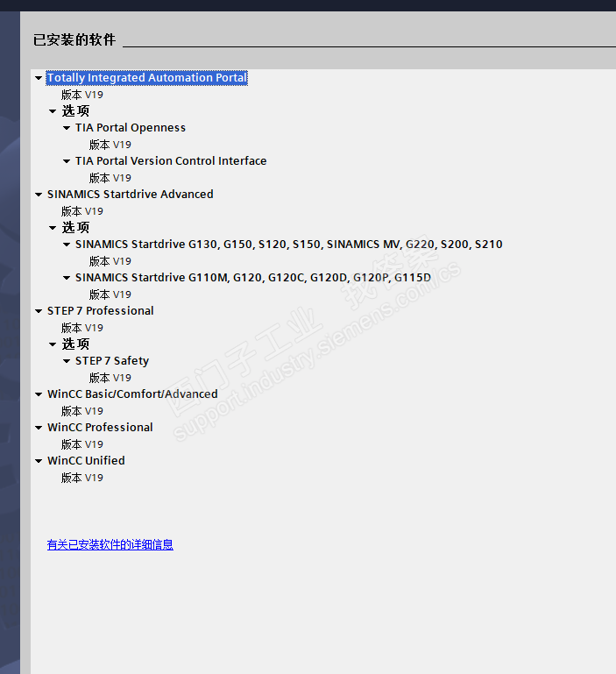
Task: Collapse 选项 arrow below Totally Integrated Automation Portal
Action: pos(53,111)
